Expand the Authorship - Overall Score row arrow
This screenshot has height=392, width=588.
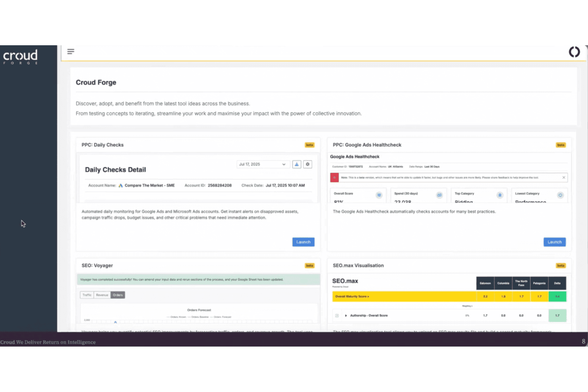346,316
